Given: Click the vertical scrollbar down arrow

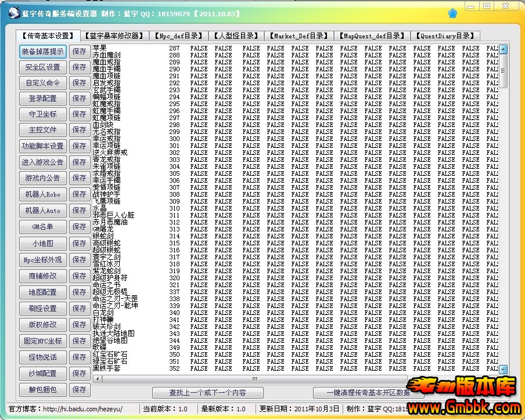Looking at the screenshot, I should coord(504,369).
